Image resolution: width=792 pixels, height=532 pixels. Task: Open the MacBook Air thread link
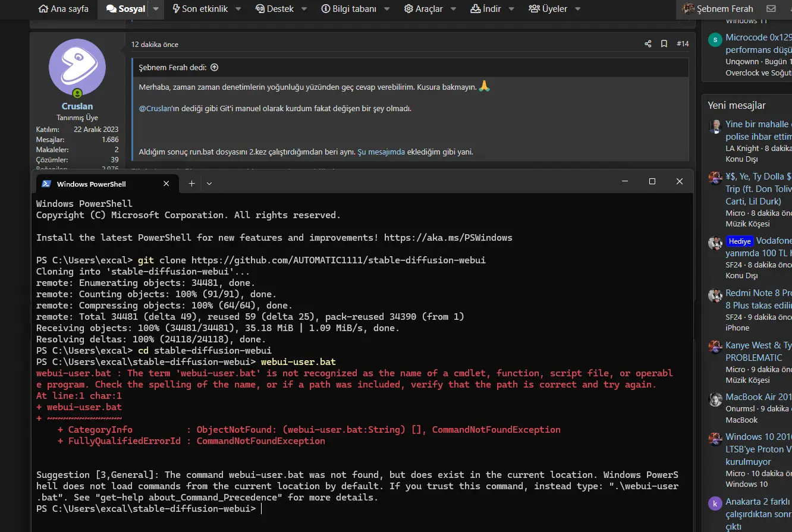[759, 397]
